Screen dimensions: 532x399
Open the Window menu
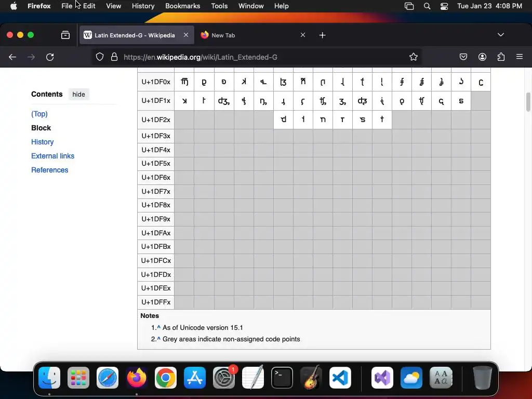pos(251,6)
